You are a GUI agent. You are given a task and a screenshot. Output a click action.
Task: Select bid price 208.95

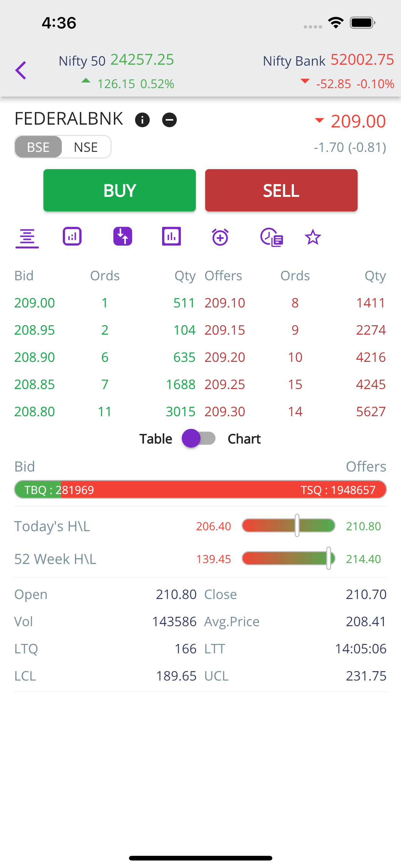point(35,330)
